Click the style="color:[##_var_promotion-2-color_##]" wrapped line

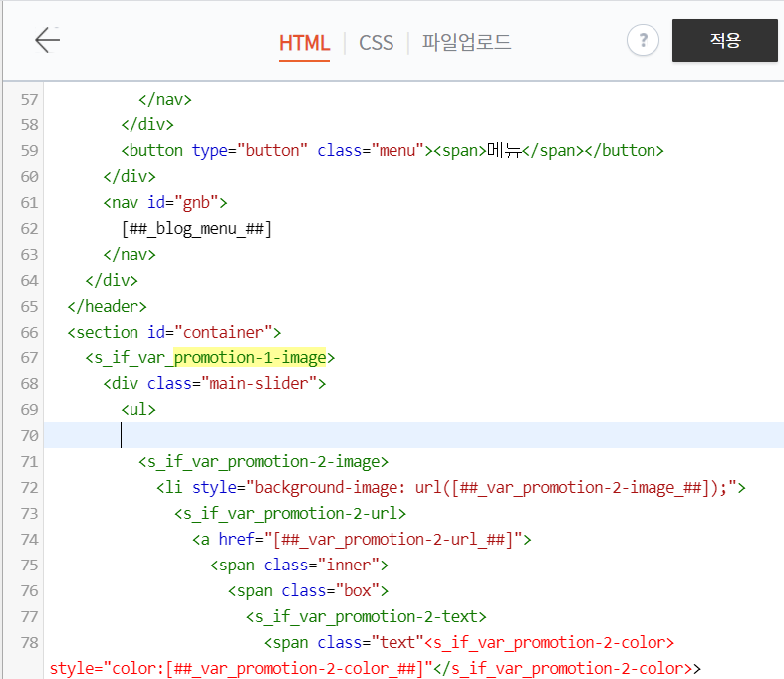(x=241, y=669)
